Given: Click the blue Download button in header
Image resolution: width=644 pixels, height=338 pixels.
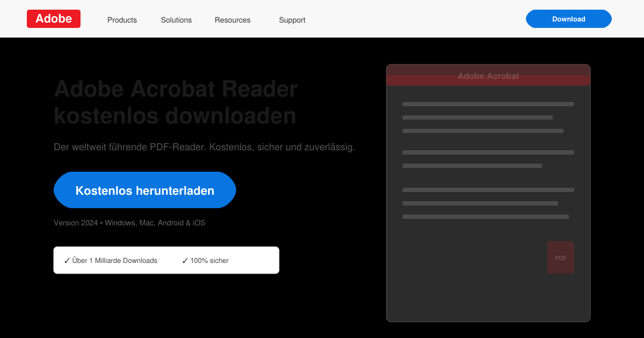Looking at the screenshot, I should (569, 19).
